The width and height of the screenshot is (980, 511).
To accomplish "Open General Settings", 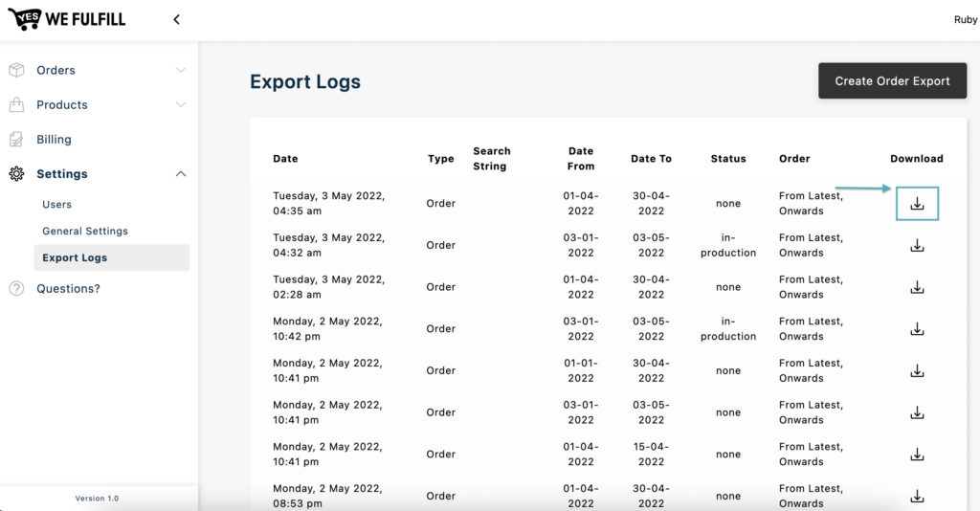I will coord(85,232).
